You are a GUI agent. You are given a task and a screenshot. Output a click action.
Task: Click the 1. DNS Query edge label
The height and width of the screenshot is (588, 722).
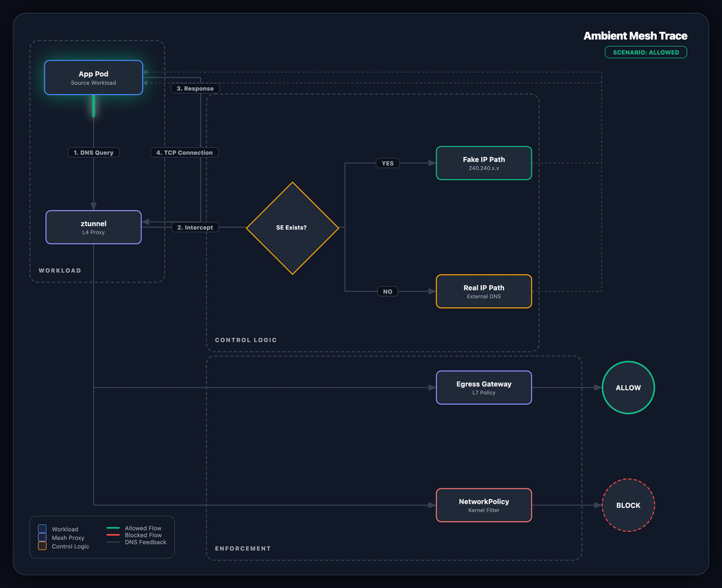tap(93, 153)
